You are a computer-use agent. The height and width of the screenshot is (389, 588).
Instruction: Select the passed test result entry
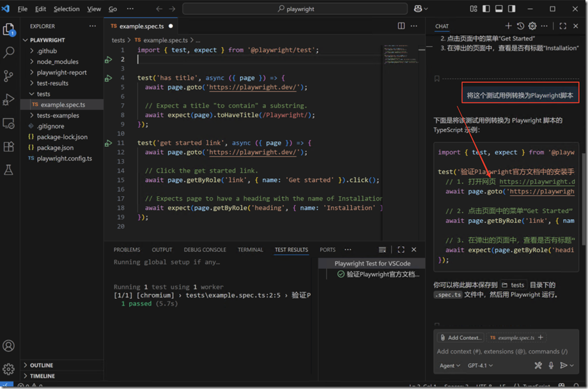coord(378,274)
